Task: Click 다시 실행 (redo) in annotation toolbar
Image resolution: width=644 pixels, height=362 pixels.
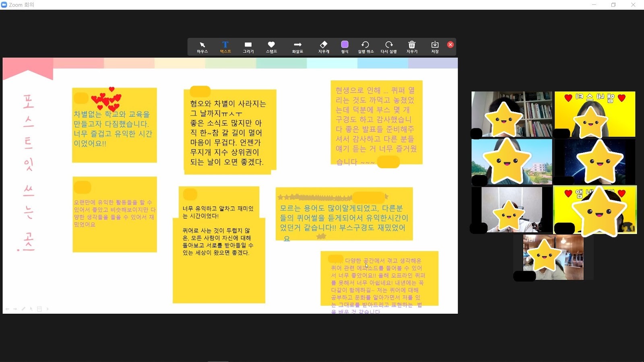Action: (388, 47)
